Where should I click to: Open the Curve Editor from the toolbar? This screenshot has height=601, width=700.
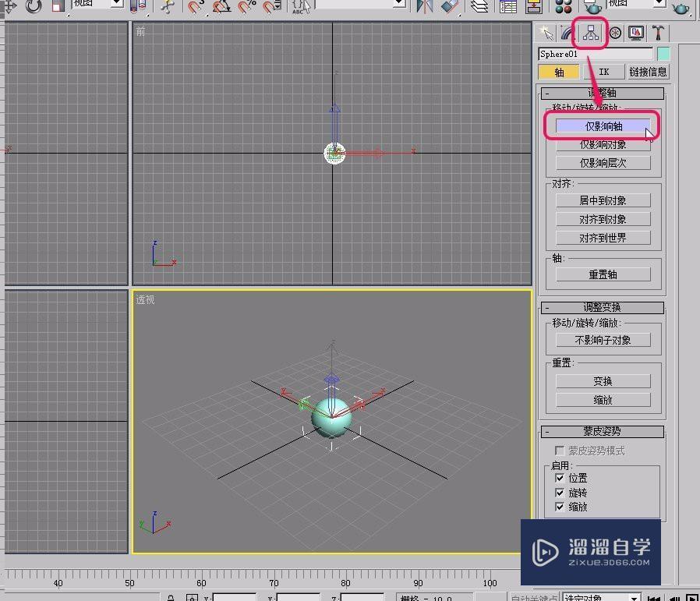click(x=507, y=8)
